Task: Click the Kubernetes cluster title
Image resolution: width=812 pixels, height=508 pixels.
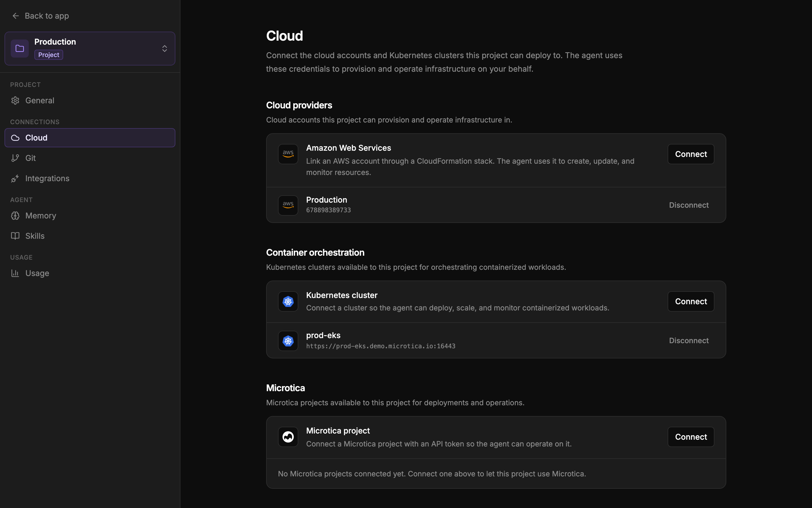Action: 342,295
